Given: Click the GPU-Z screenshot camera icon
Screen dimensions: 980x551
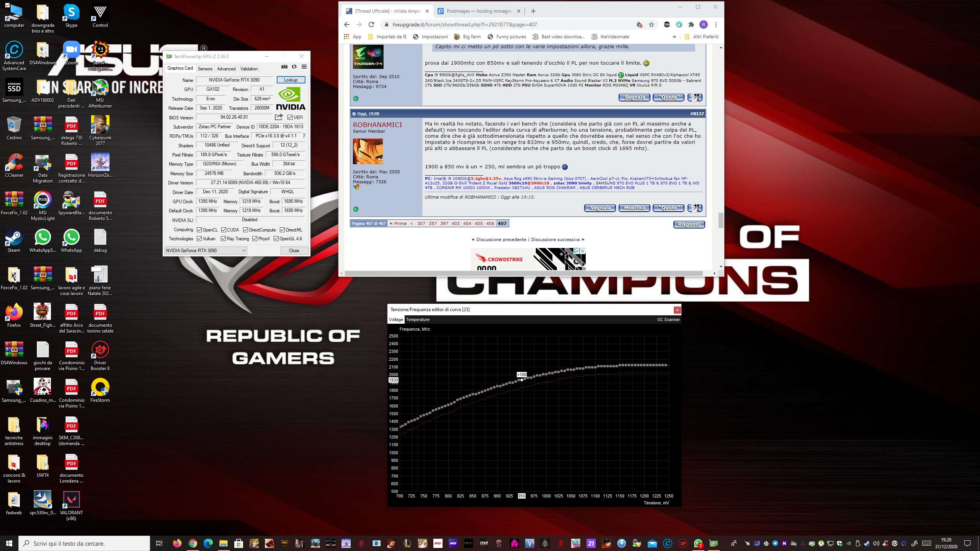Looking at the screenshot, I should 284,67.
